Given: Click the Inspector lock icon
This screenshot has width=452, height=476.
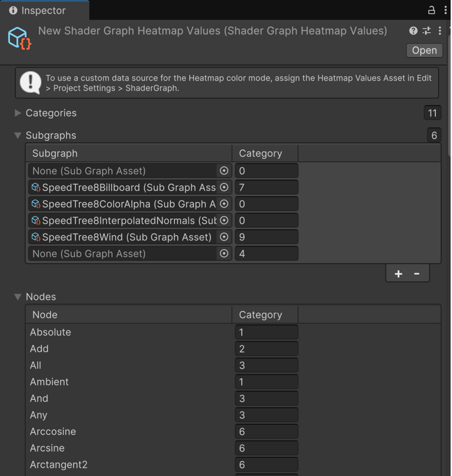Looking at the screenshot, I should (x=431, y=10).
